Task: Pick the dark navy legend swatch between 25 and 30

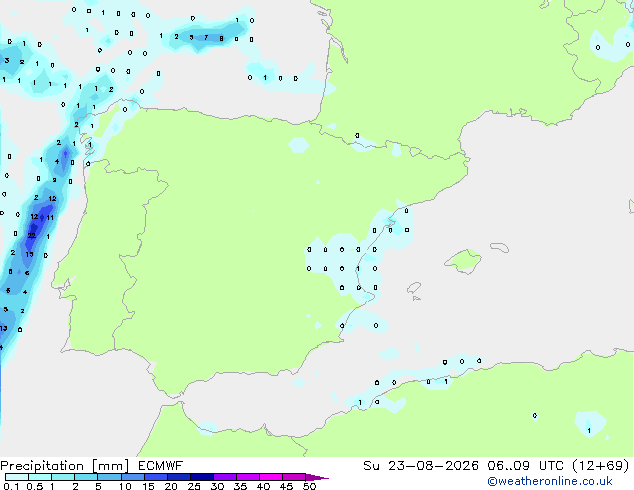Action: 202,477
